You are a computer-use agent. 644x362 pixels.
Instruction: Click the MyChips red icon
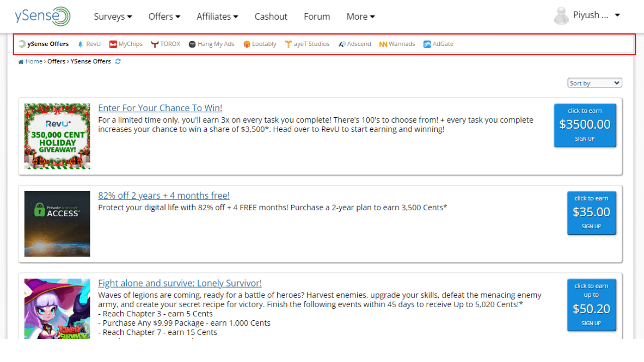click(x=113, y=44)
